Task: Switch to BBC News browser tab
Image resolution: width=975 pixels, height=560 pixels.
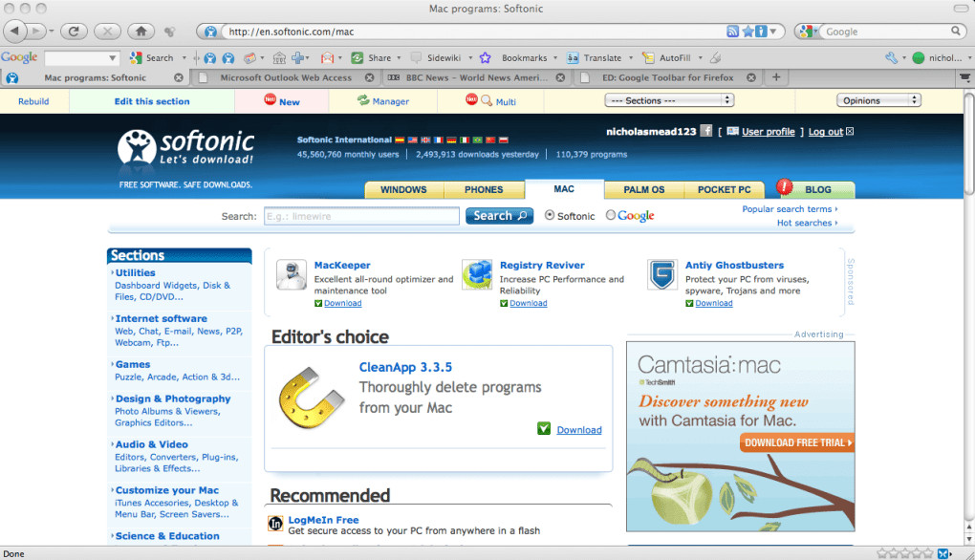Action: tap(476, 77)
